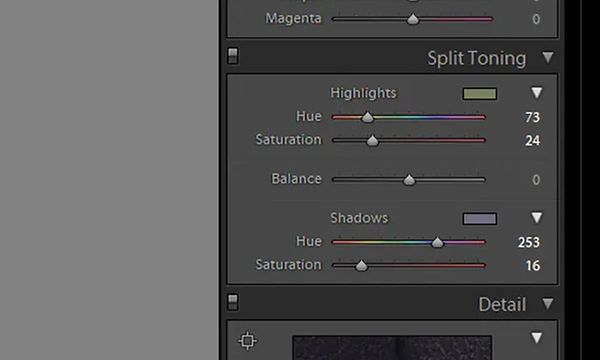Collapse the Detail panel header triangle

tap(548, 304)
